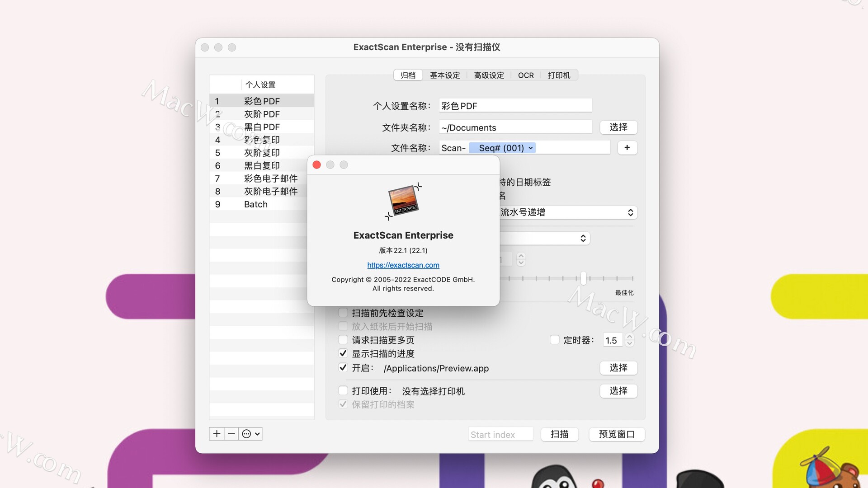868x488 pixels.
Task: Toggle start scanning after paper inserted
Action: click(x=343, y=326)
